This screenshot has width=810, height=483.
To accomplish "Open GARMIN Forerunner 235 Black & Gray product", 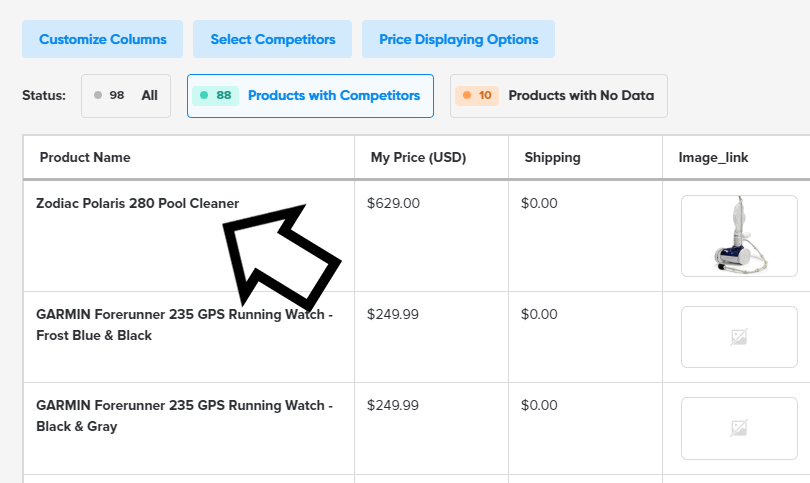I will pos(184,416).
